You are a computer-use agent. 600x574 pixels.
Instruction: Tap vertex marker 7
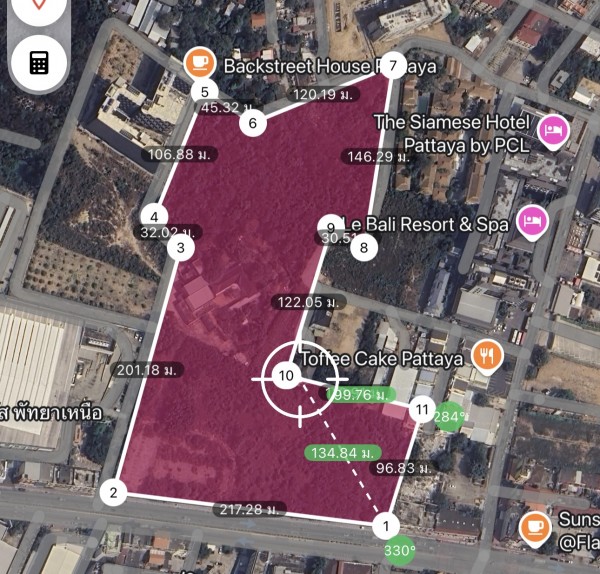[x=393, y=66]
